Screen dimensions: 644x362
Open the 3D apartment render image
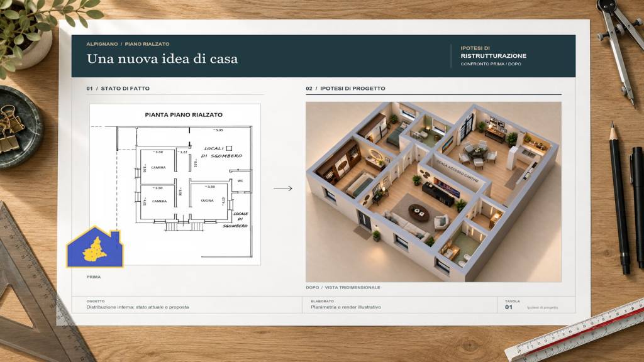click(x=433, y=192)
